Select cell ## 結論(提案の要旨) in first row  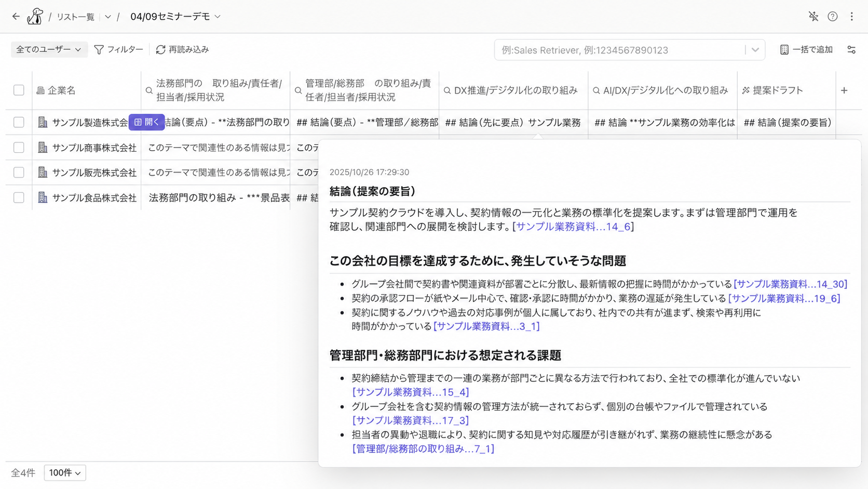click(x=786, y=123)
